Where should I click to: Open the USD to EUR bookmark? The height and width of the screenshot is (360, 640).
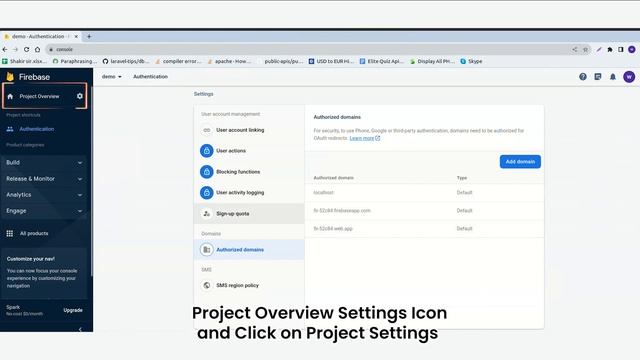pyautogui.click(x=331, y=61)
